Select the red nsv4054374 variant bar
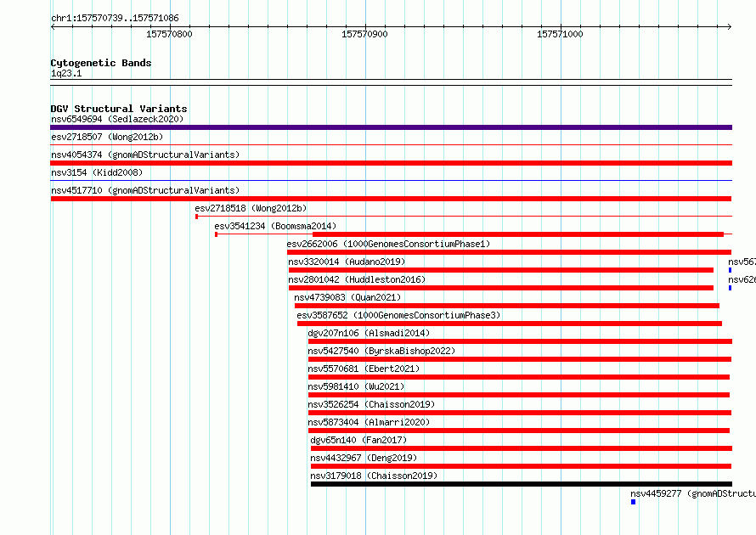Viewport: 756px width, 535px height. tap(391, 163)
